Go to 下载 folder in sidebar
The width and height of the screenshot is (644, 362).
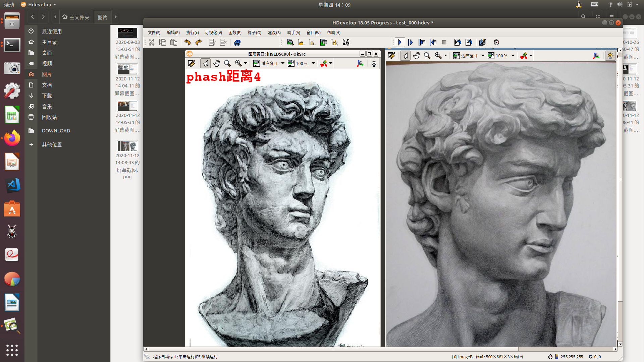pos(47,96)
